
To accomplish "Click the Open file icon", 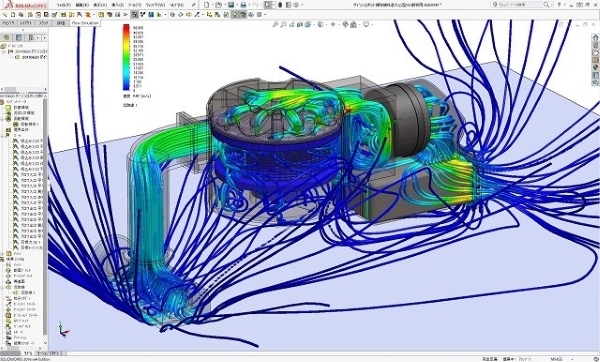I will (218, 5).
